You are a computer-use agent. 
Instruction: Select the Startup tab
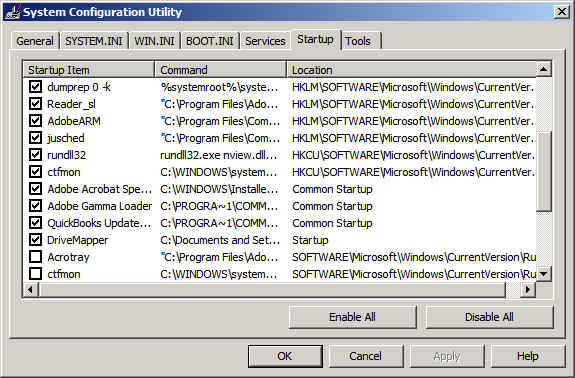point(315,39)
